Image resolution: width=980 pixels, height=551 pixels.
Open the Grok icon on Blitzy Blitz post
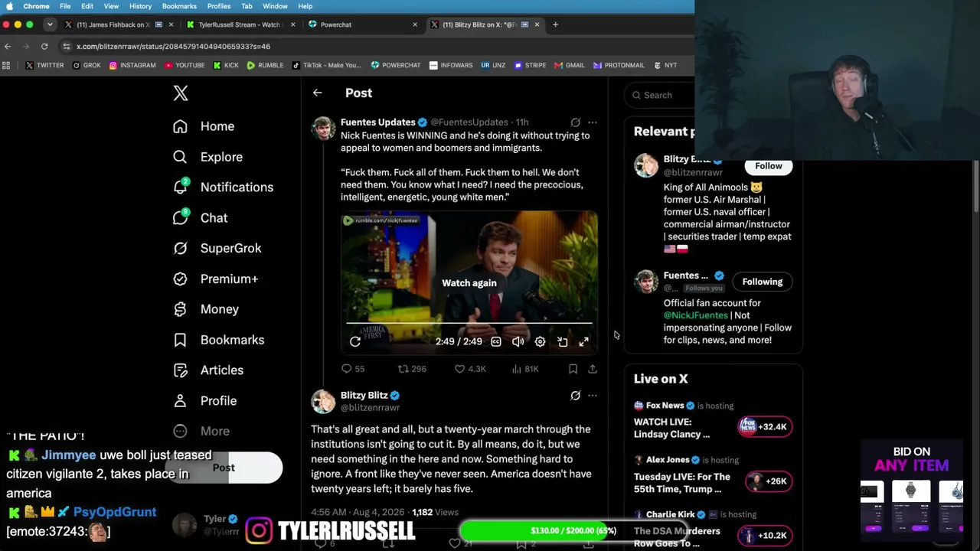(x=575, y=396)
